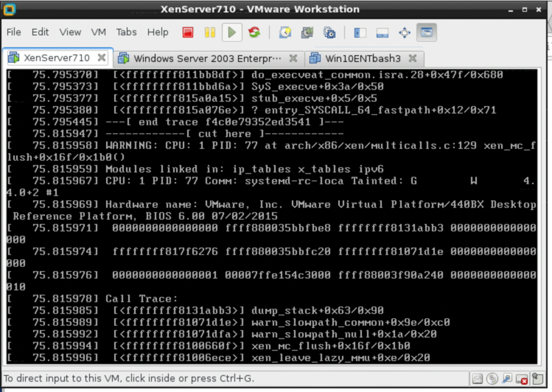The height and width of the screenshot is (392, 552).
Task: Open the snapshot manager
Action: (329, 33)
